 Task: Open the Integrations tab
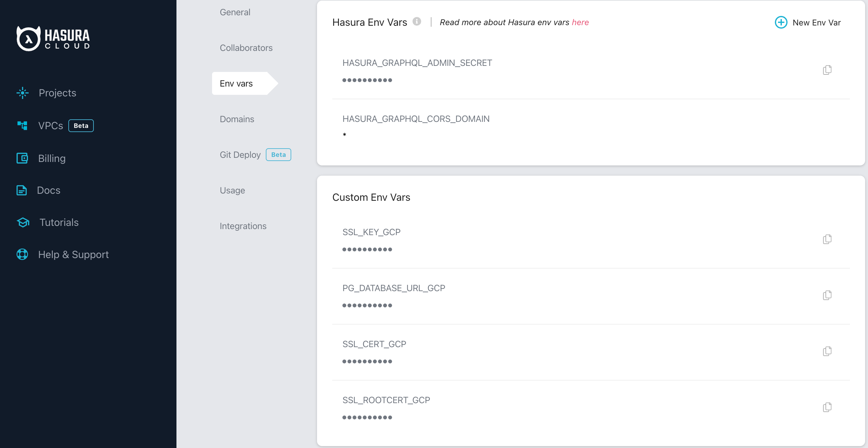tap(243, 226)
